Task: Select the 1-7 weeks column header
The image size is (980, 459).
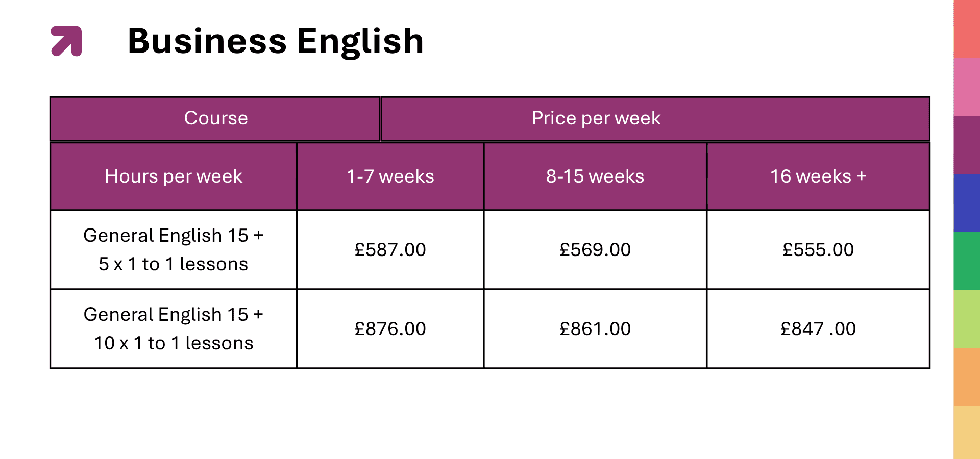Action: [x=390, y=176]
